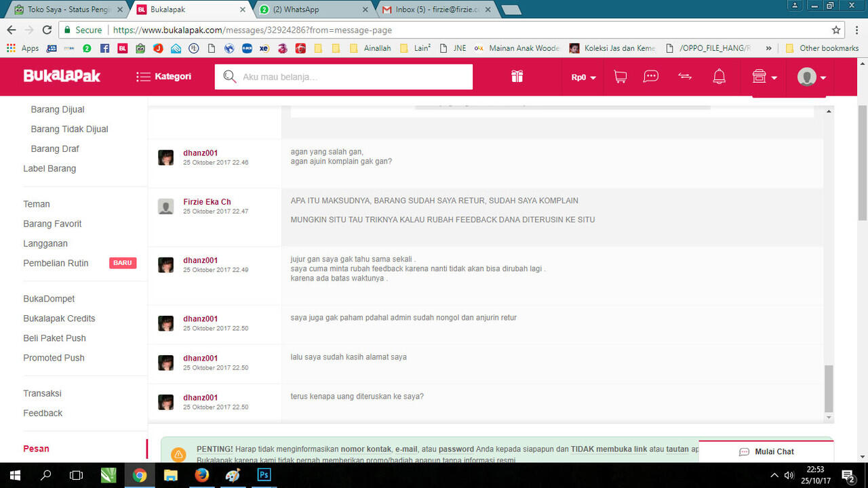
Task: Open the Koleksi Jas dan Keme bookmark
Action: pyautogui.click(x=613, y=48)
